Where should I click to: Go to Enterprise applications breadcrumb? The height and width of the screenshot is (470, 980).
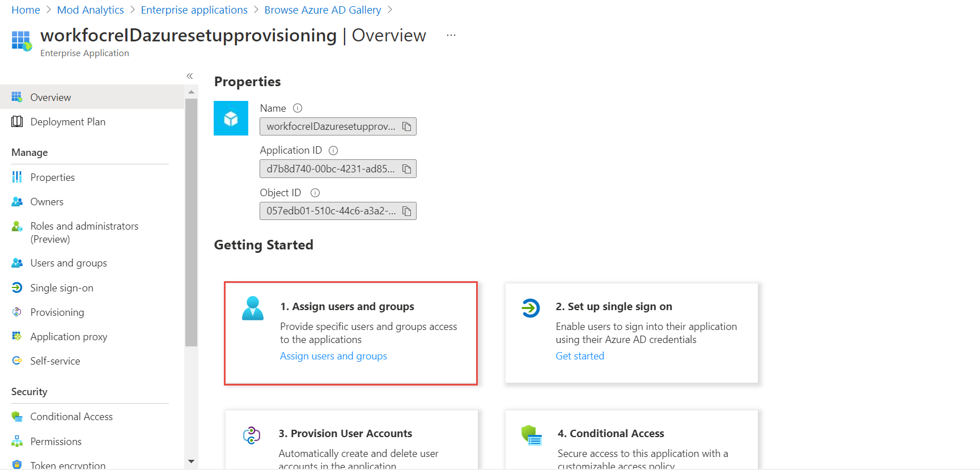pyautogui.click(x=194, y=10)
